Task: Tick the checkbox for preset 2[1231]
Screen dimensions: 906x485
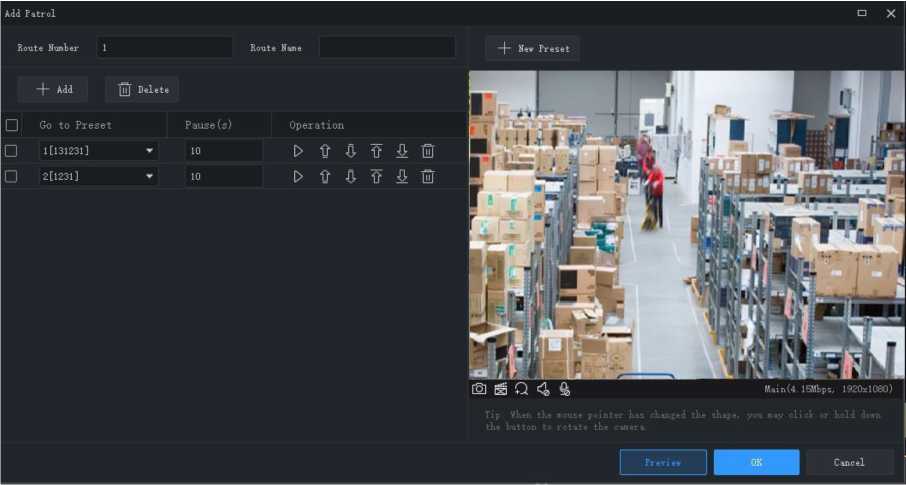Action: (x=12, y=177)
